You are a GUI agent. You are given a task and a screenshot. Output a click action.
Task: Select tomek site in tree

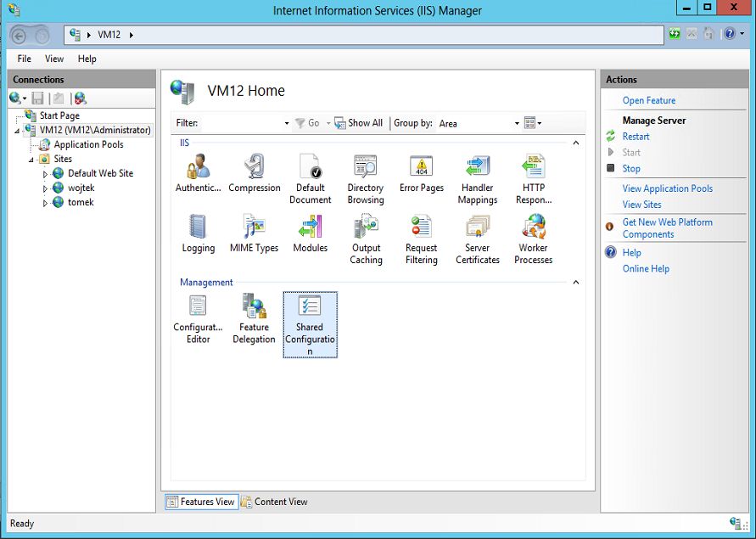click(x=81, y=203)
